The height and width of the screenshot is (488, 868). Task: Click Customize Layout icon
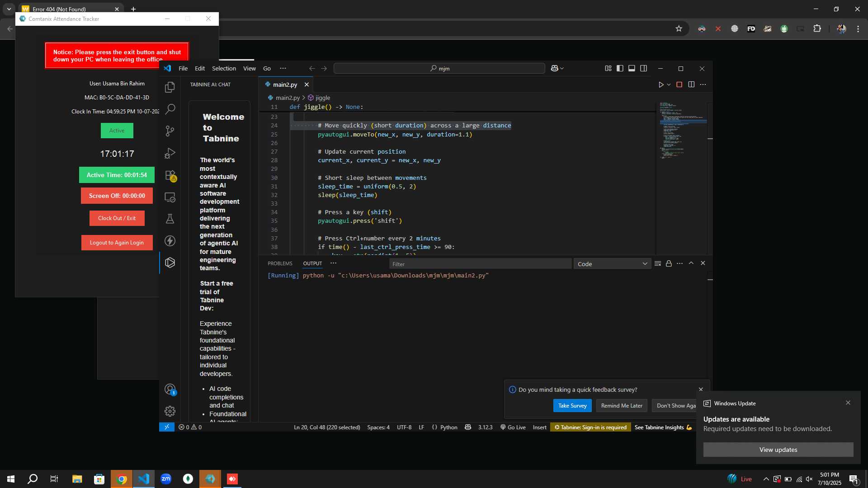[608, 68]
